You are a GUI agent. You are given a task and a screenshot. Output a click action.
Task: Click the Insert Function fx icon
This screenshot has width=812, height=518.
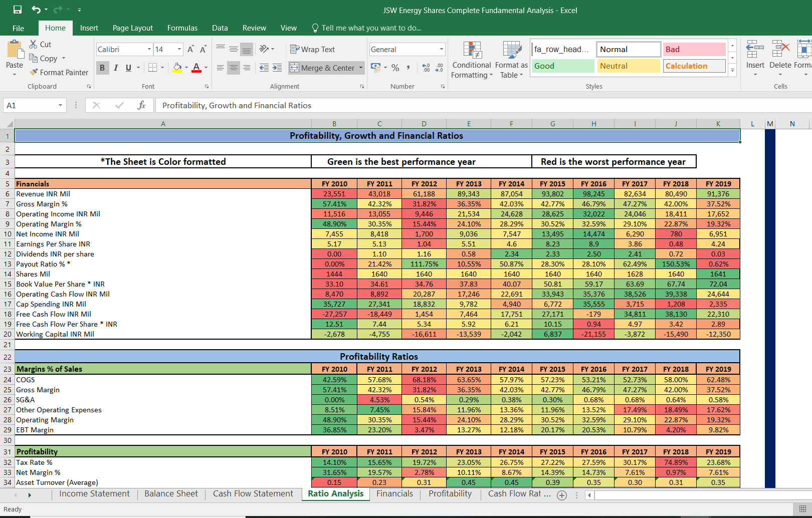142,105
